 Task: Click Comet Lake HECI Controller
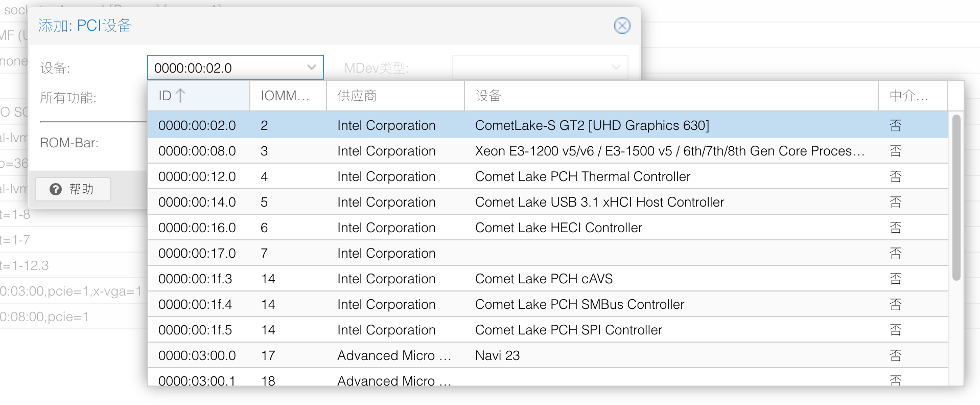point(558,228)
